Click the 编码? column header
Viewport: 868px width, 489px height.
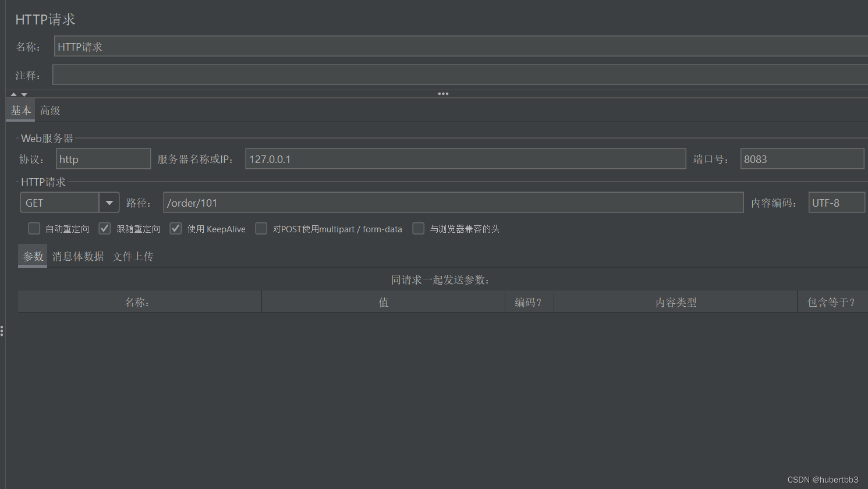pos(529,302)
